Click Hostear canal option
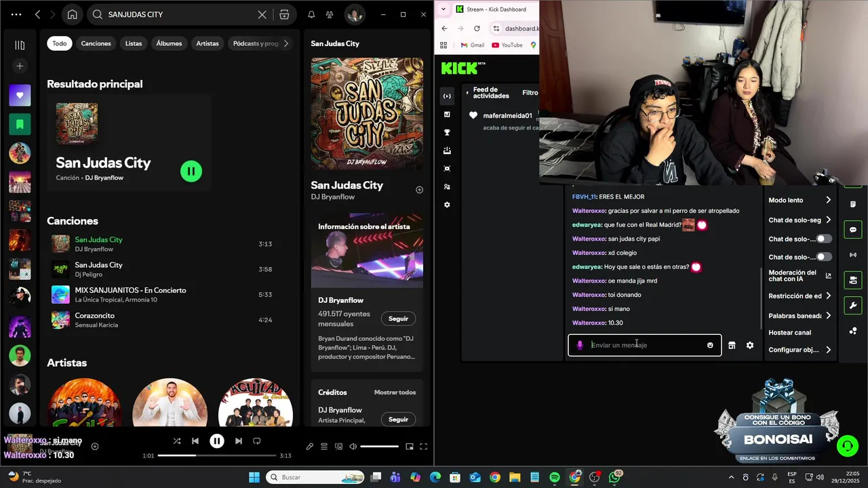Image resolution: width=868 pixels, height=488 pixels. (x=789, y=333)
